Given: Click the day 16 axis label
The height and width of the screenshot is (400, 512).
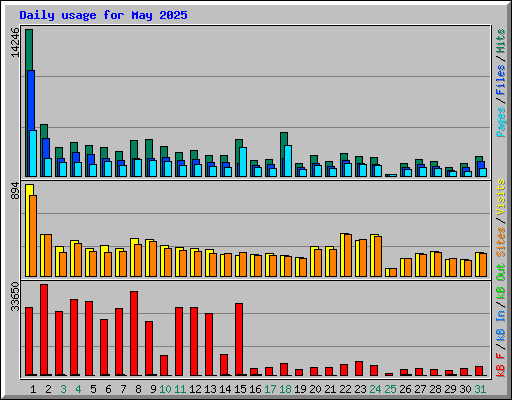Looking at the screenshot, I should 255,389.
